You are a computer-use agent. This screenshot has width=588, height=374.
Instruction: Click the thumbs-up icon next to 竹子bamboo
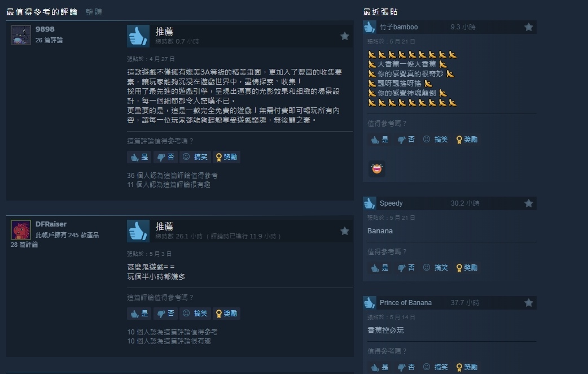370,27
